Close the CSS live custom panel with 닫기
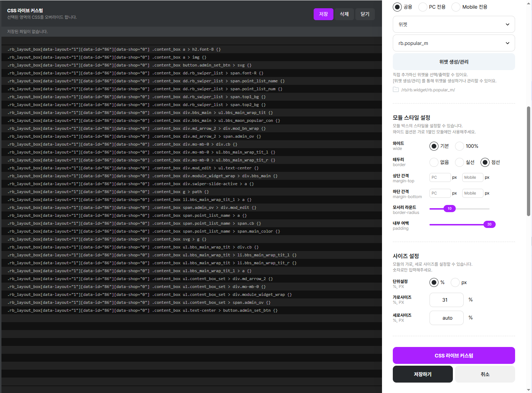This screenshot has width=532, height=393. tap(365, 14)
